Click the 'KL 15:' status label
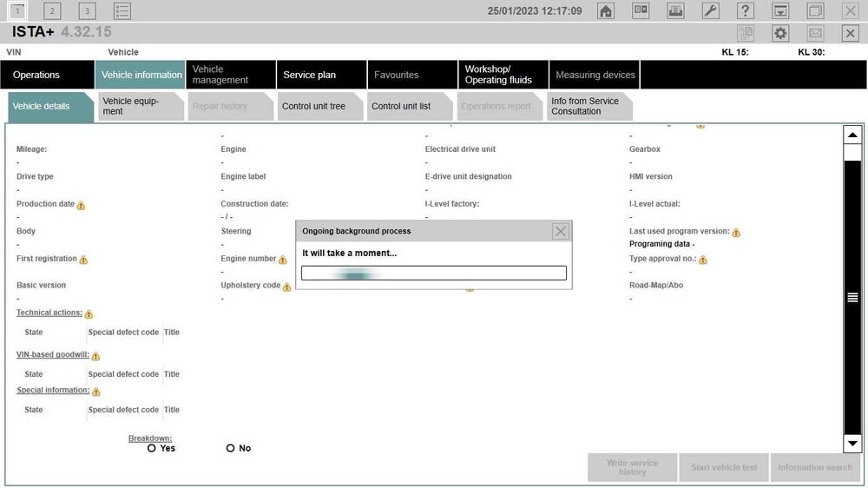 click(x=735, y=52)
